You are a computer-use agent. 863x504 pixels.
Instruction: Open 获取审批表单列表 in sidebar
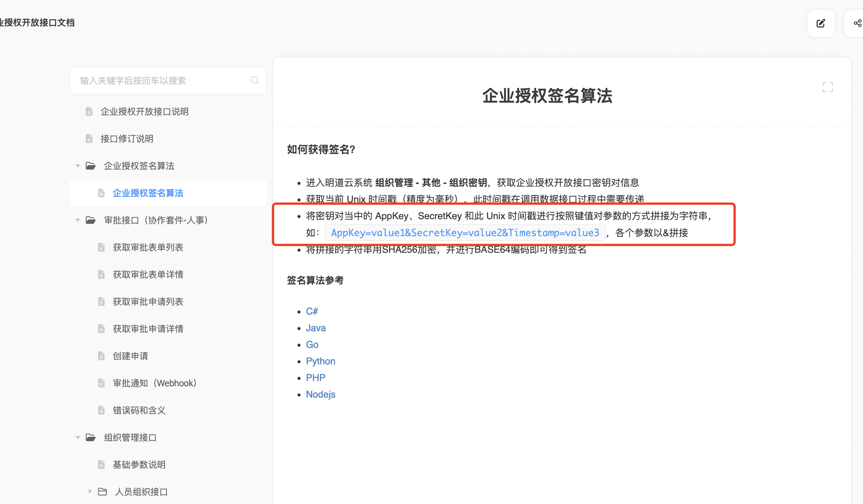148,247
